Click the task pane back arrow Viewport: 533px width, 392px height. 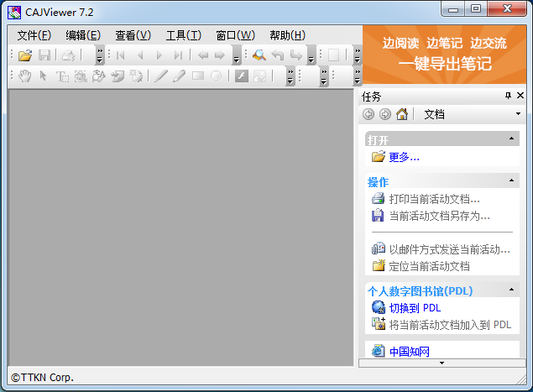368,114
